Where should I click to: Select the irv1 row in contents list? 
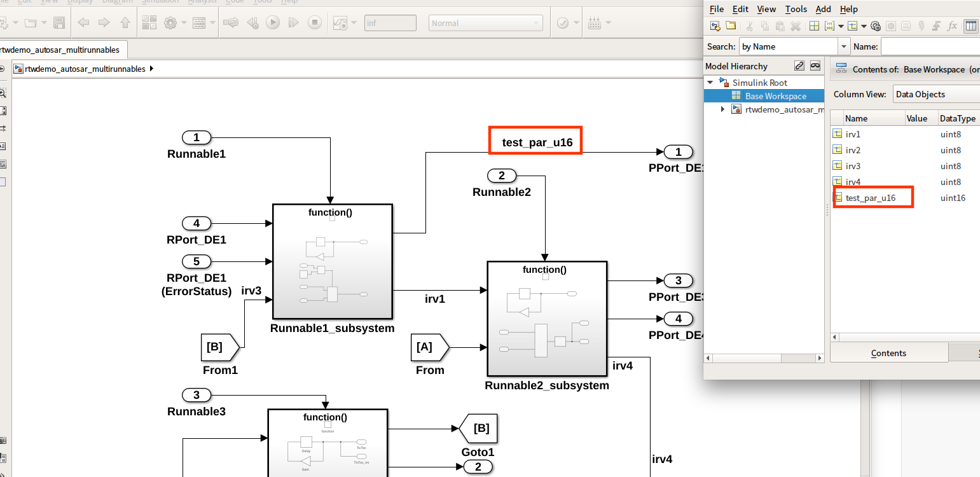(906, 134)
